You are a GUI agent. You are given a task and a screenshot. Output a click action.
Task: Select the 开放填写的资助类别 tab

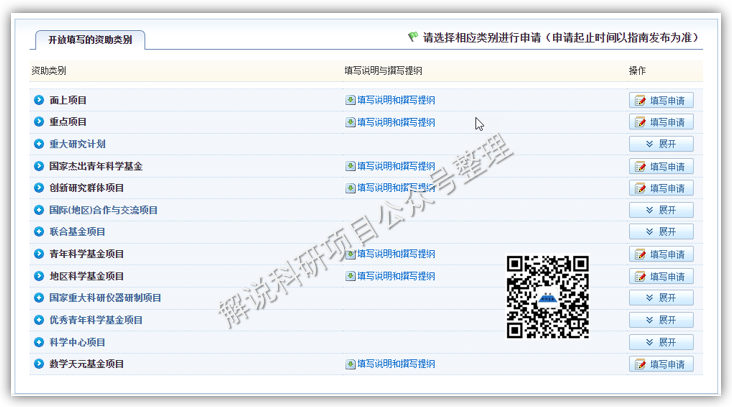tap(89, 40)
